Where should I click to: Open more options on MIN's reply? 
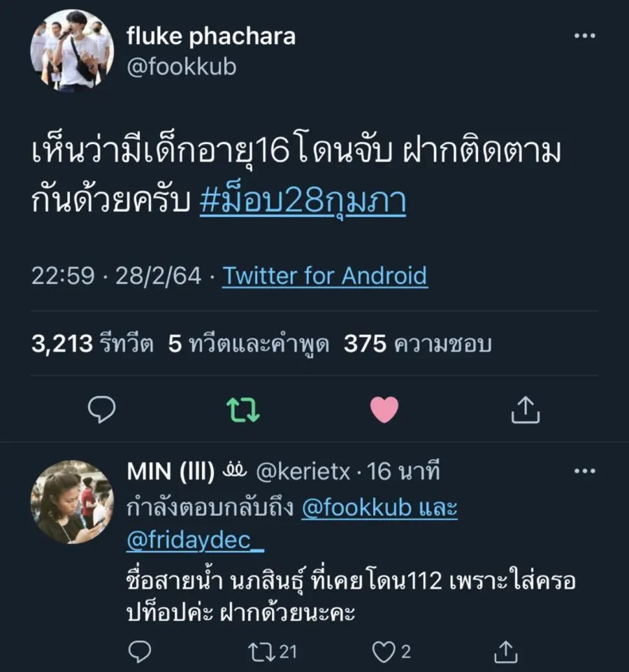(x=584, y=472)
